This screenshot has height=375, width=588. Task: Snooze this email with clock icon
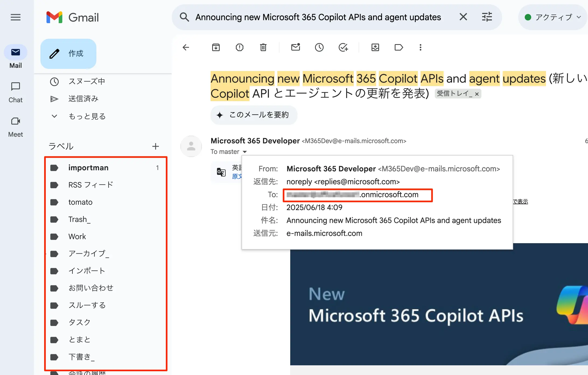click(x=319, y=48)
